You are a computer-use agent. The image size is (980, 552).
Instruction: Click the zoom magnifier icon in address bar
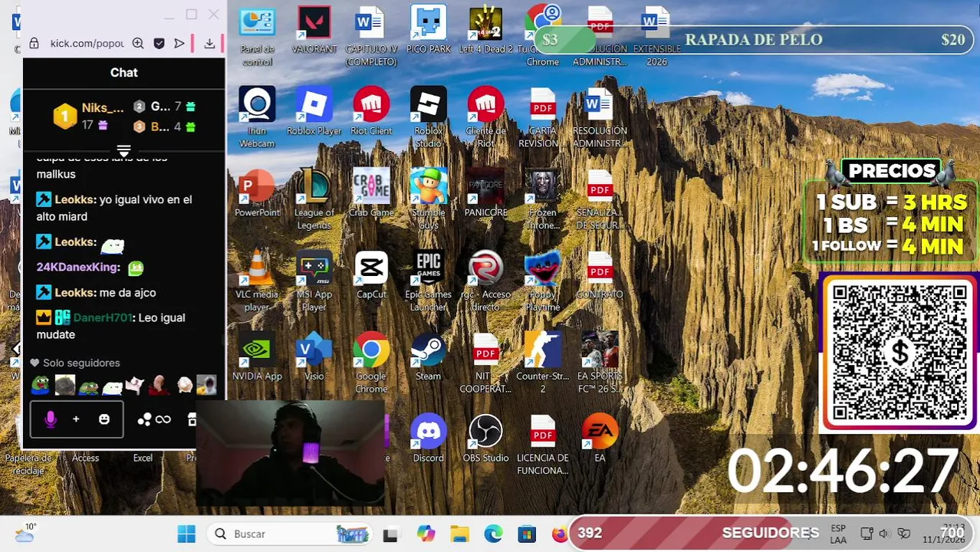[138, 44]
